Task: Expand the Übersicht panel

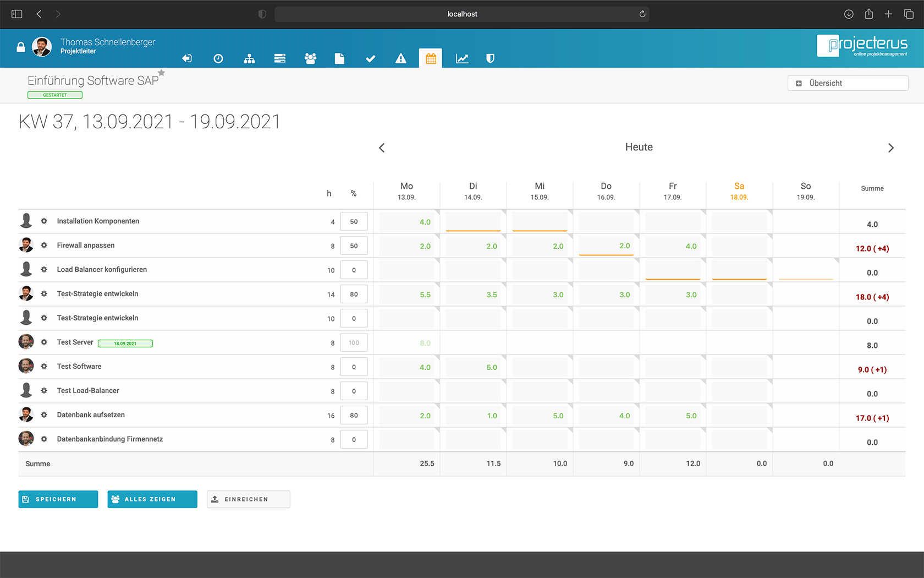Action: click(x=847, y=83)
